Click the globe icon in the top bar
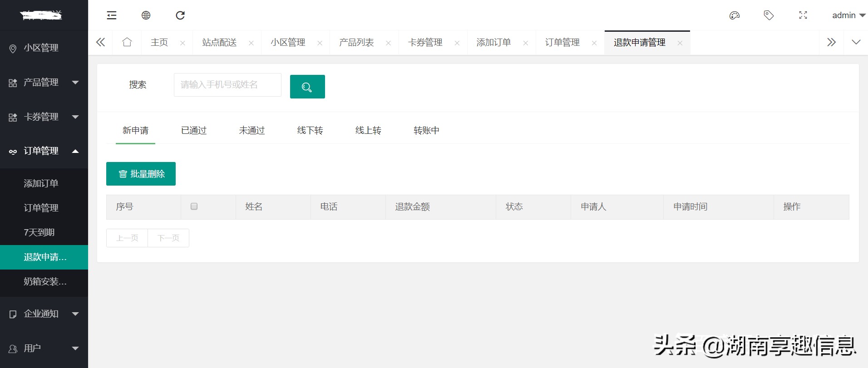The width and height of the screenshot is (868, 368). point(146,15)
